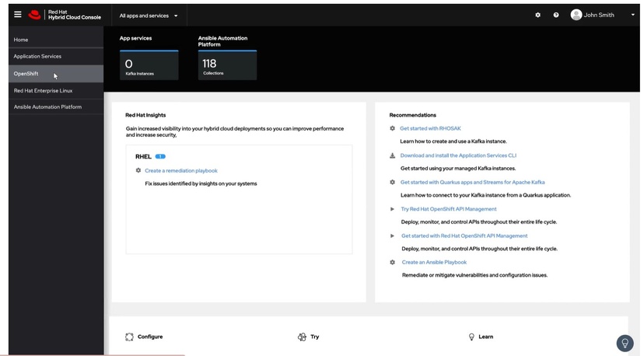Open Get started with Quarkus apps link

[x=473, y=183]
